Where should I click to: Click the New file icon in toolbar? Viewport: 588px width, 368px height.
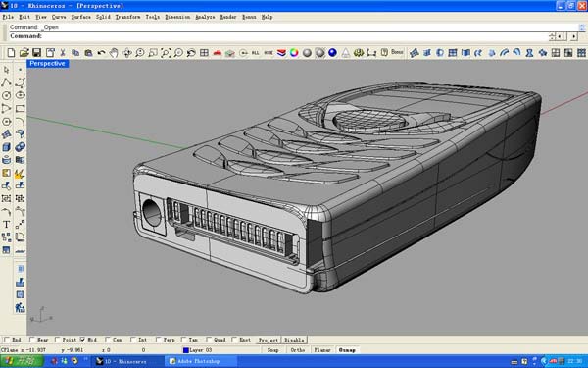tap(11, 53)
